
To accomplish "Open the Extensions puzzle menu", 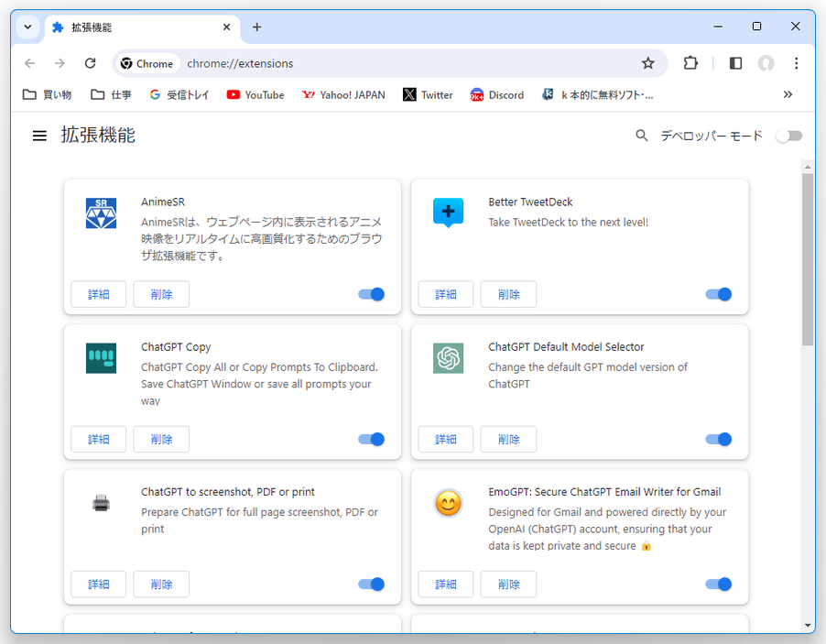I will coord(690,63).
